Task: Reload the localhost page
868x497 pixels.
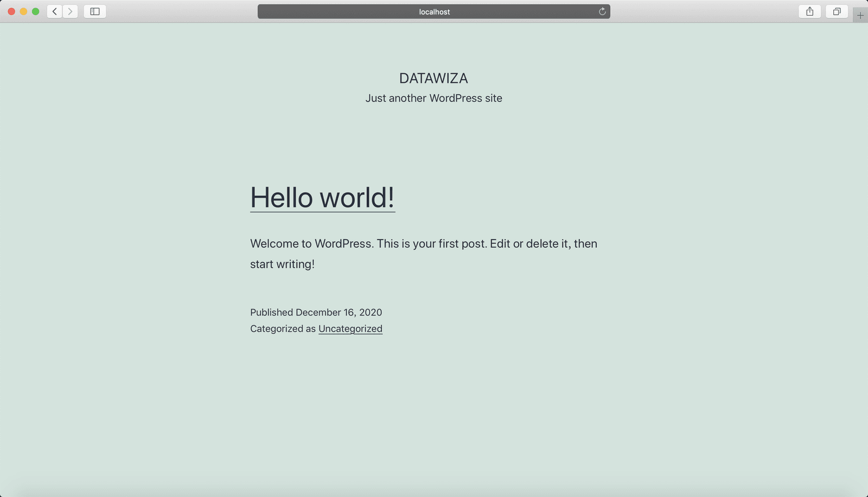Action: pyautogui.click(x=602, y=11)
